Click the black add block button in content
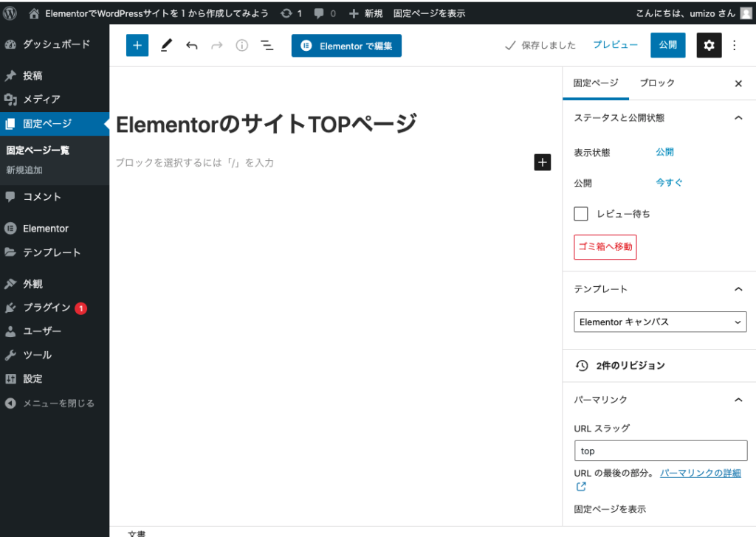The height and width of the screenshot is (537, 756). tap(542, 162)
